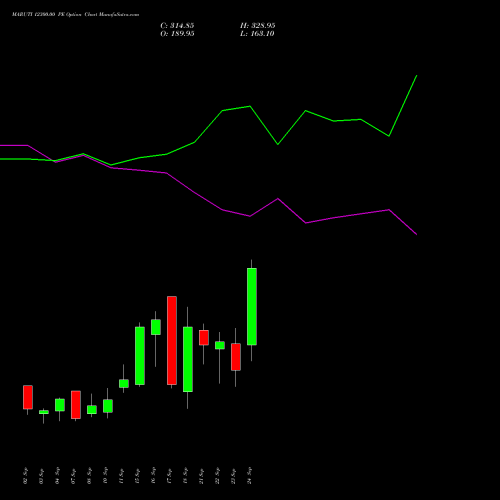Select the red candle above 23 Sep

(236, 357)
